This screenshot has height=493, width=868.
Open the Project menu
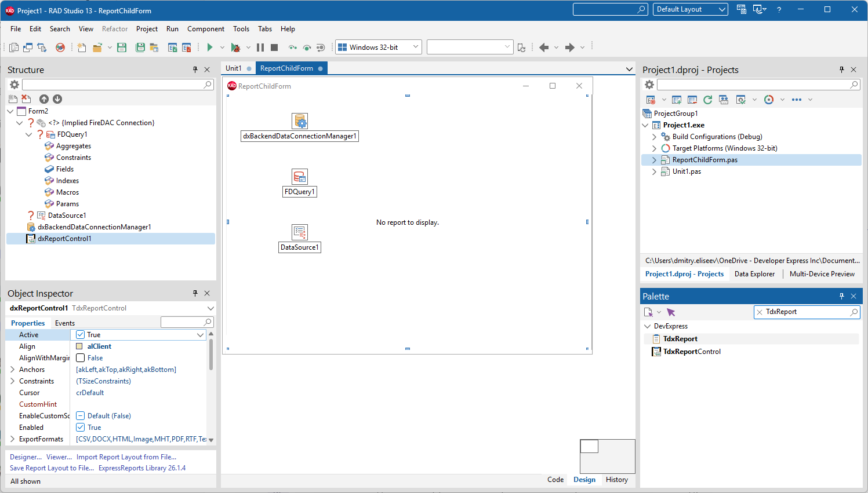click(x=147, y=29)
